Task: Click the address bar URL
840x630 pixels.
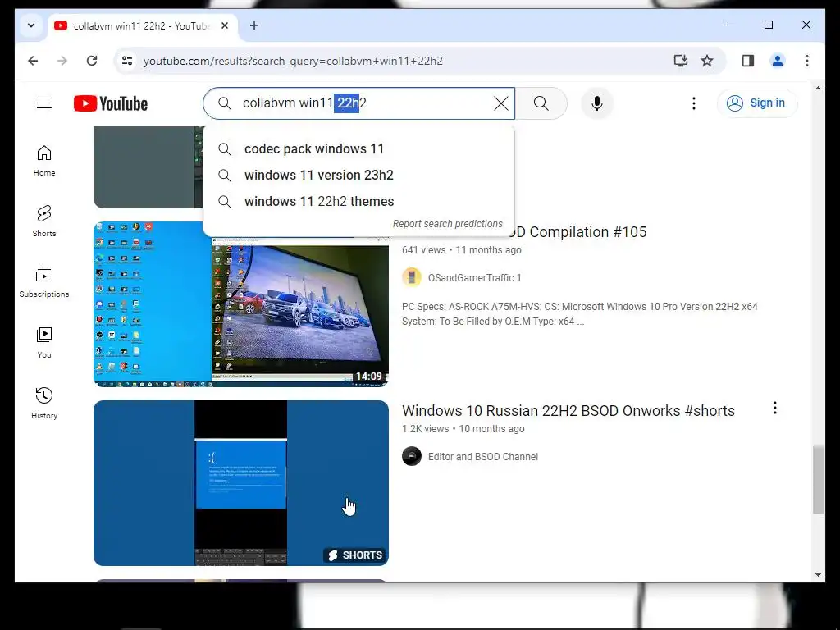Action: [x=293, y=61]
